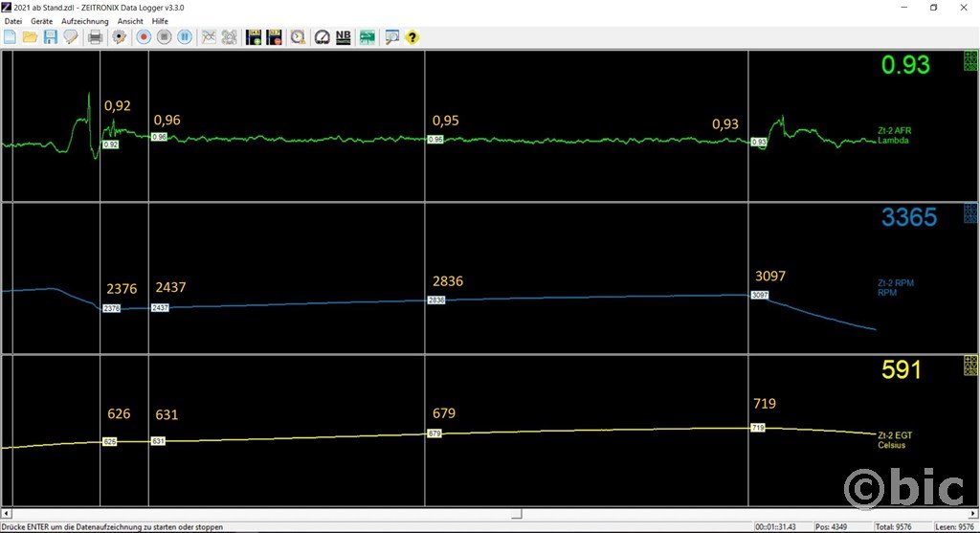Click the scrollbar left arrow

tap(7, 513)
